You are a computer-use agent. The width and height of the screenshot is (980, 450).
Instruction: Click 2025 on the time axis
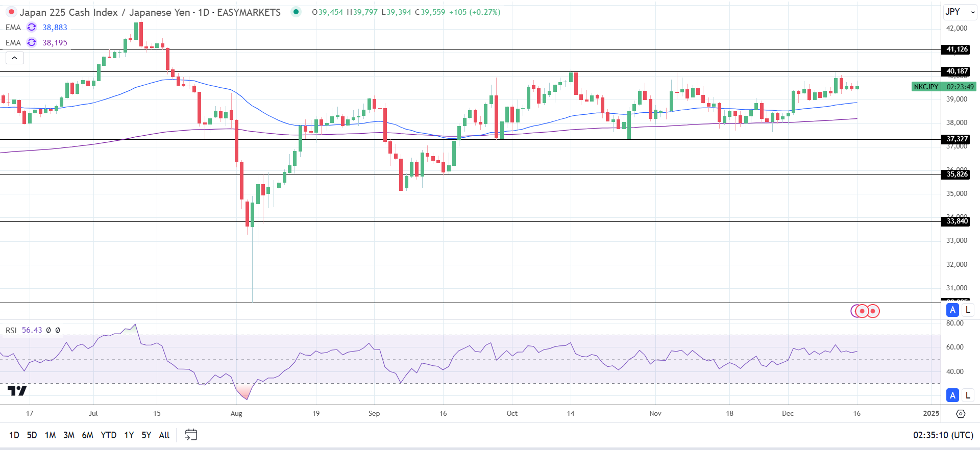931,413
